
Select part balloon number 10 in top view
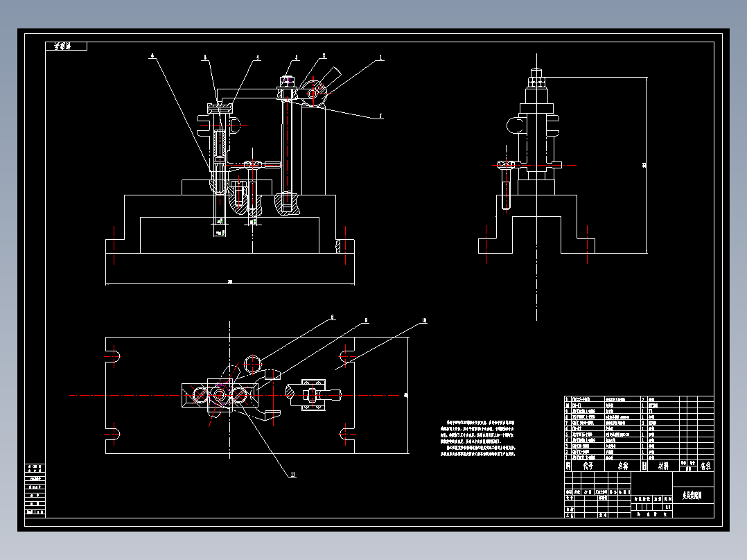click(x=423, y=320)
